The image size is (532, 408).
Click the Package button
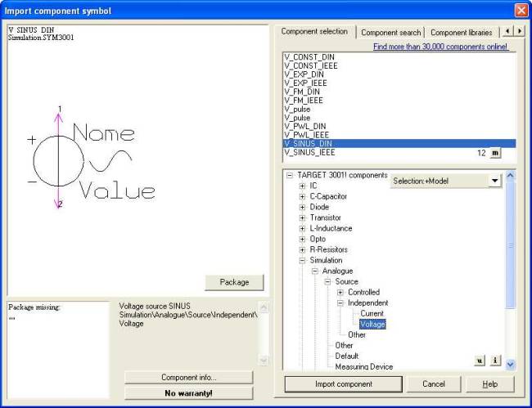coord(234,282)
